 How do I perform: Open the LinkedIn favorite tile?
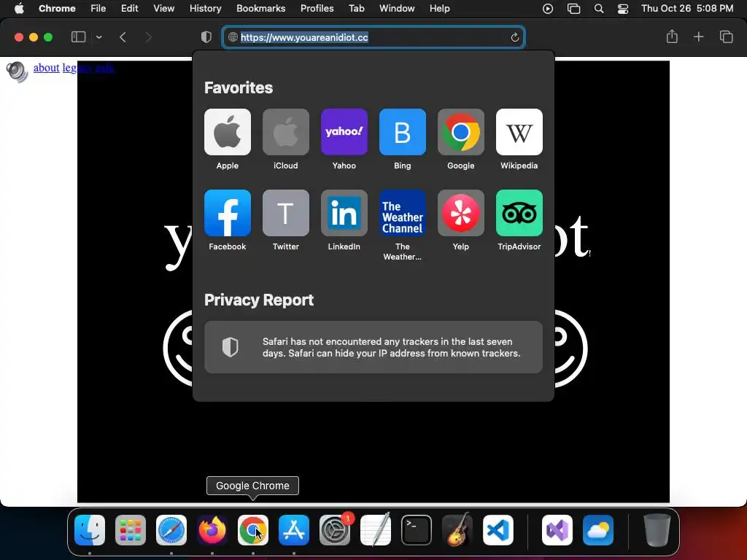[x=344, y=213]
